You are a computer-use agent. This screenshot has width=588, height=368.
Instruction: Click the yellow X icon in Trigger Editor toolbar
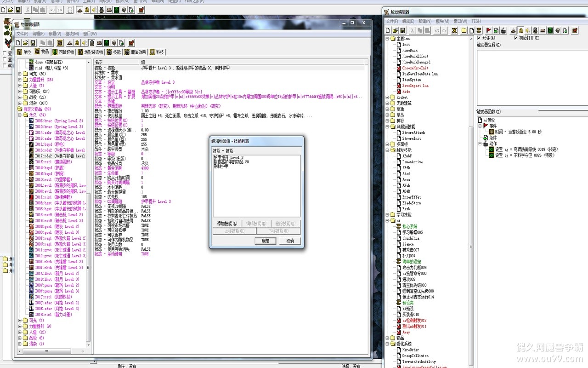click(454, 30)
